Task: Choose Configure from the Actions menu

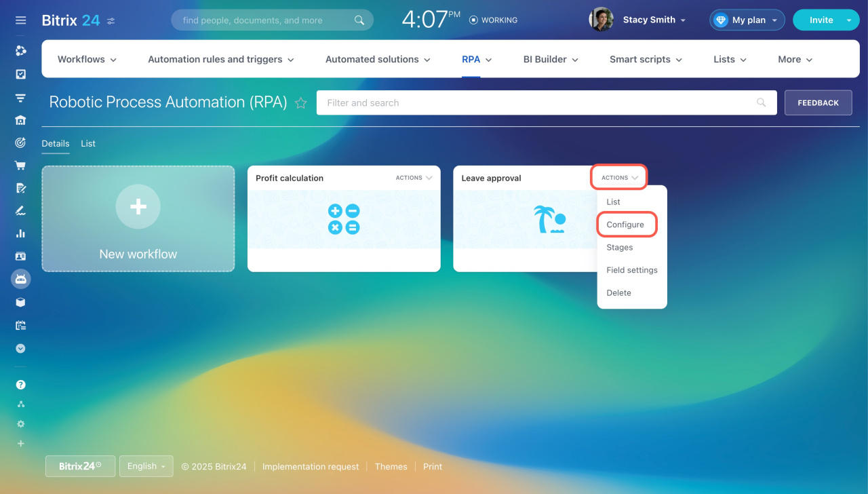Action: [627, 225]
